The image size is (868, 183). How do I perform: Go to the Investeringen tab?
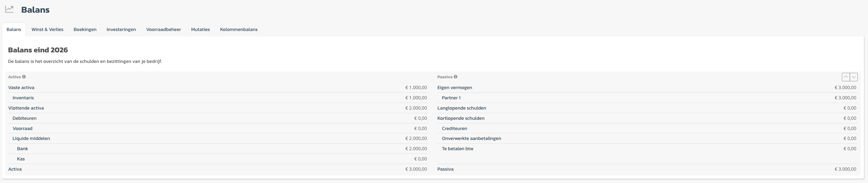coord(121,29)
